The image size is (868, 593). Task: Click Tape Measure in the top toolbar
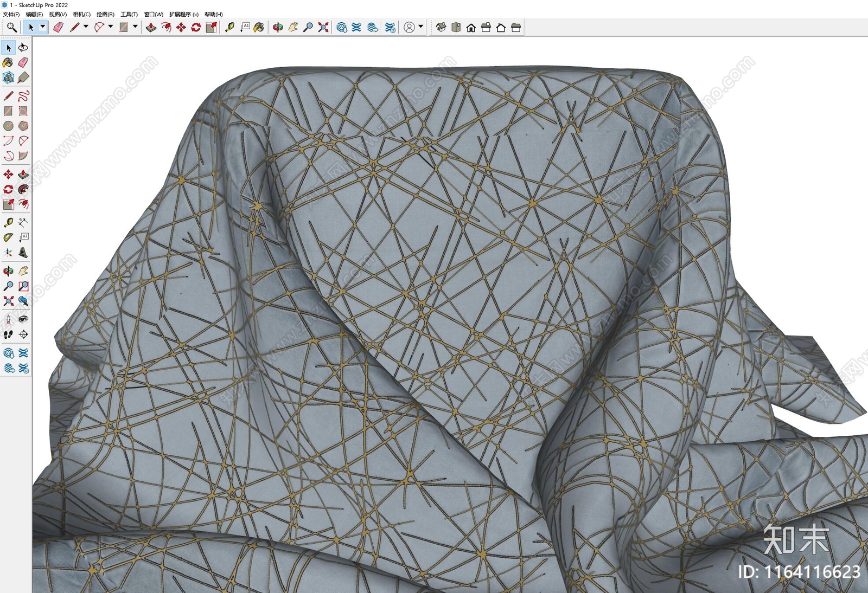pyautogui.click(x=230, y=27)
